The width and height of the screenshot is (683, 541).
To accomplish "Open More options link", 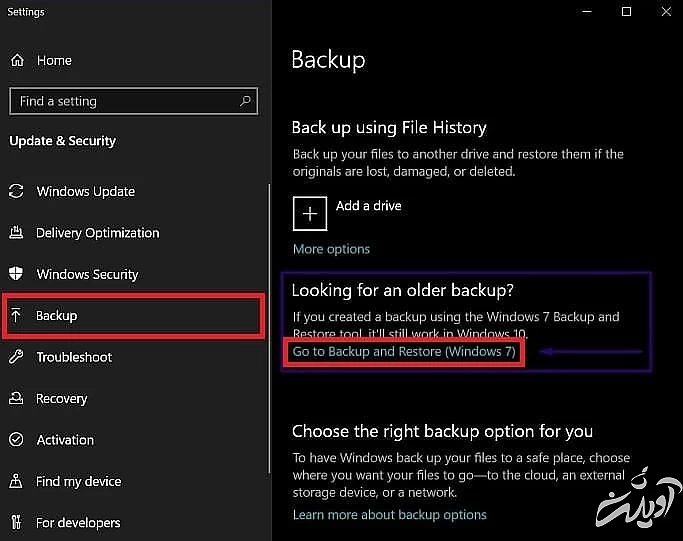I will [x=331, y=249].
